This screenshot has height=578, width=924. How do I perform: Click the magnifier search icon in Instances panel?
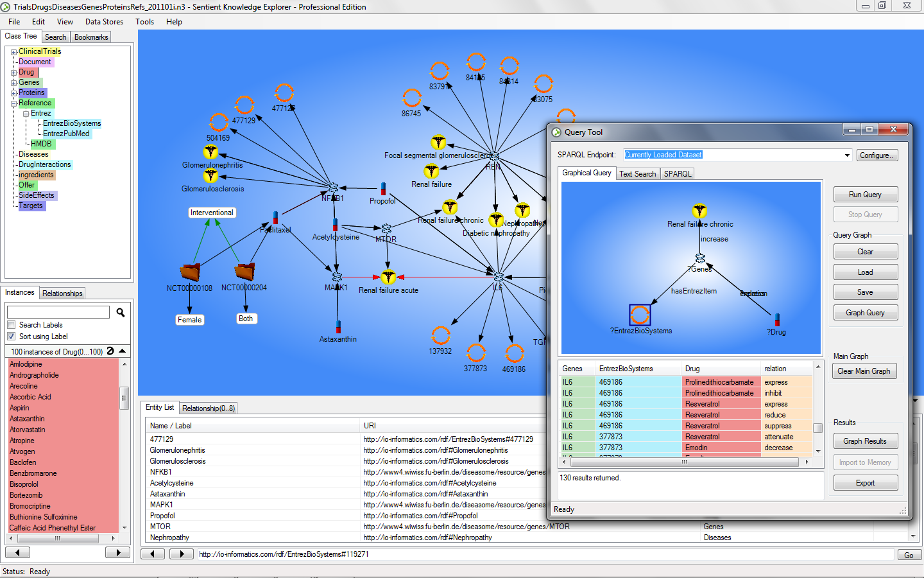(120, 312)
